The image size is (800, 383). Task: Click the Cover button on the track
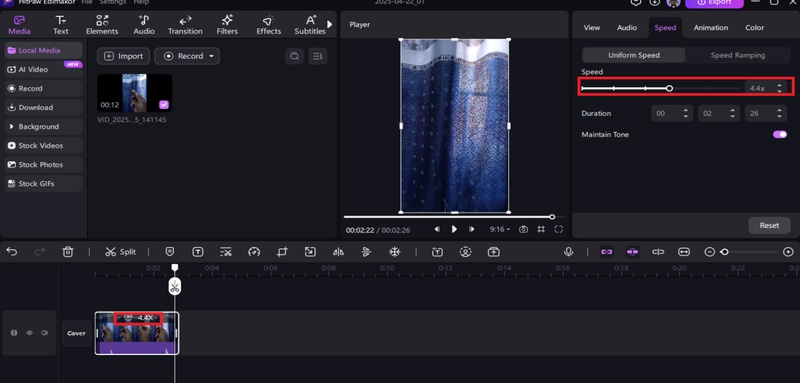pos(77,334)
